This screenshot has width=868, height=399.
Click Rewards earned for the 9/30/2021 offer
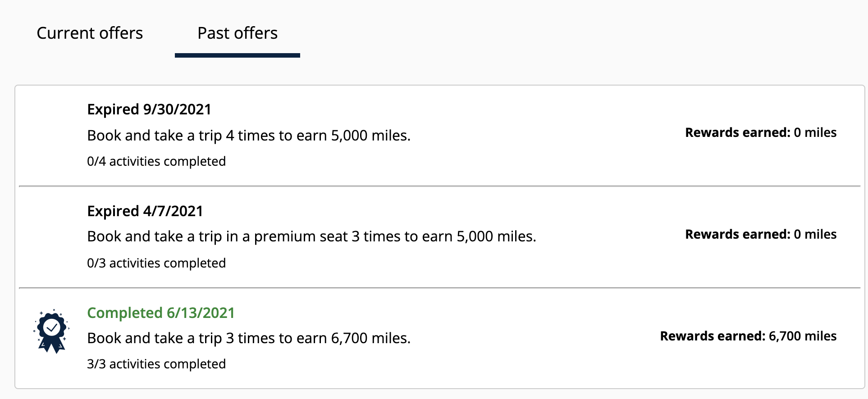coord(761,133)
